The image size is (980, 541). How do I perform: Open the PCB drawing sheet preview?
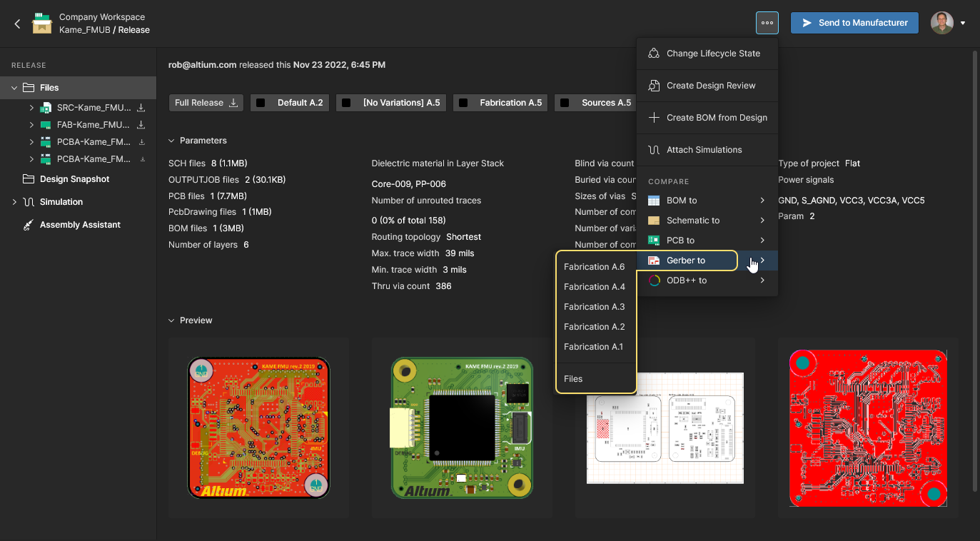click(x=665, y=428)
